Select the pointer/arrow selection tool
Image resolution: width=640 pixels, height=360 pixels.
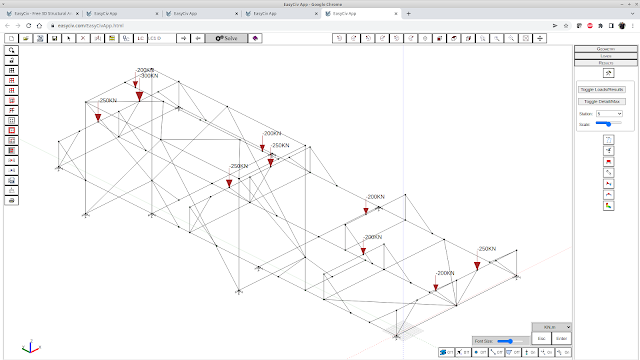[69, 38]
